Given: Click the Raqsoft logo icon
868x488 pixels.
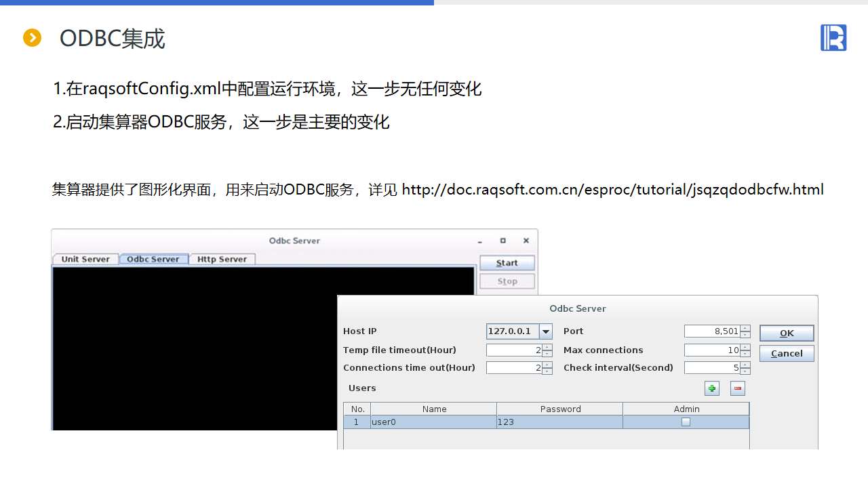Looking at the screenshot, I should [833, 38].
